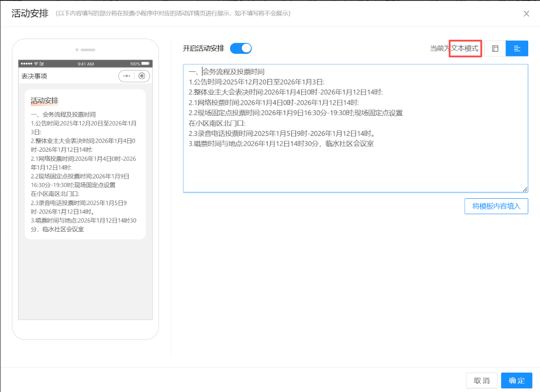Click the mini program three-dots menu icon
This screenshot has width=540, height=392.
click(127, 76)
